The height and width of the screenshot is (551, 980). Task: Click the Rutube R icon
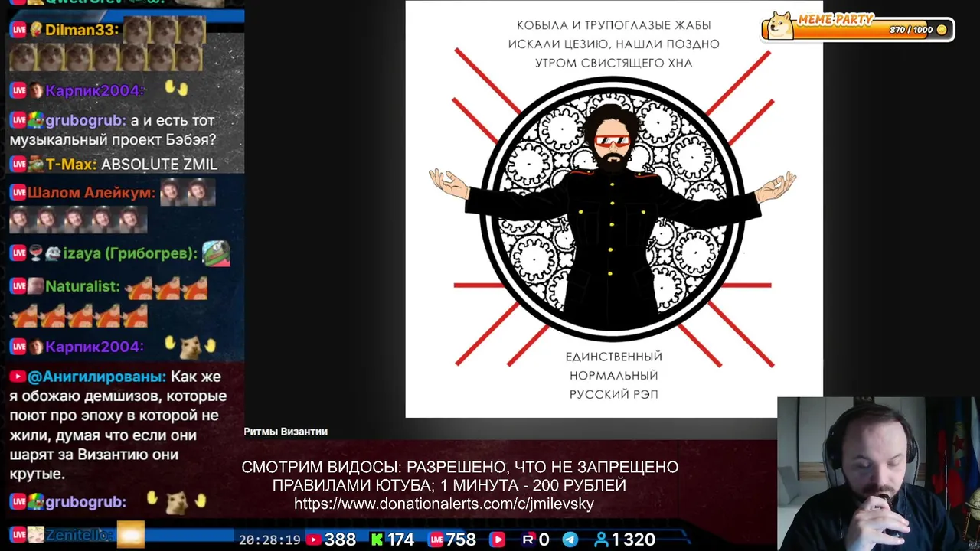pos(528,540)
